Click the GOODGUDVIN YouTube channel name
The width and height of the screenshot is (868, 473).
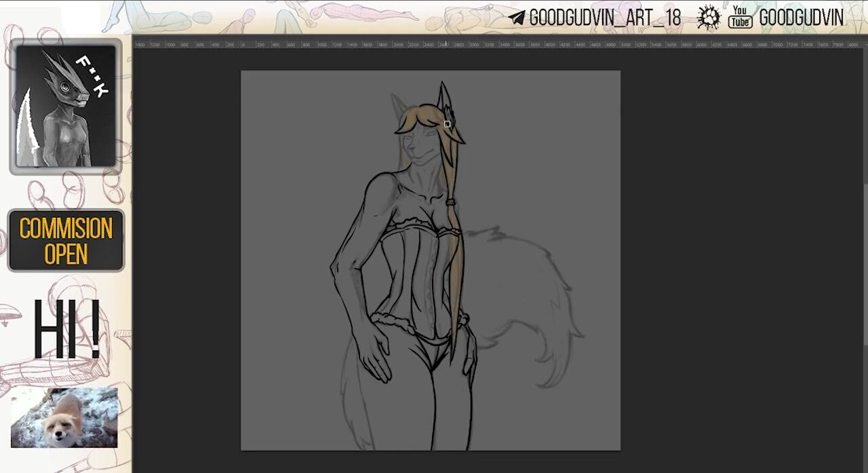801,18
